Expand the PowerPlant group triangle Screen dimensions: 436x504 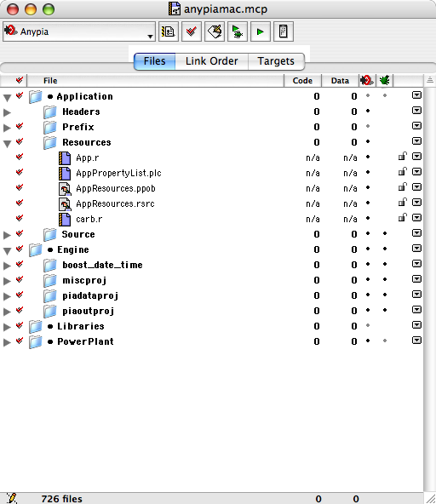point(7,342)
